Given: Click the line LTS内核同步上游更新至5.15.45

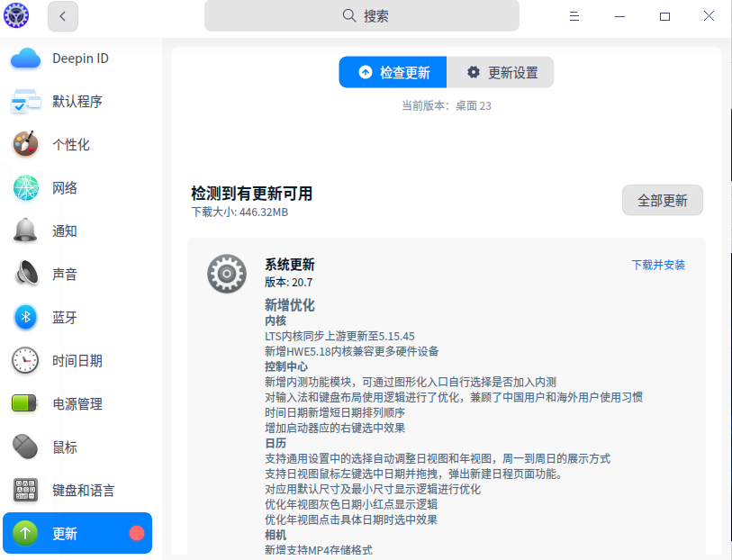Looking at the screenshot, I should pyautogui.click(x=339, y=337).
